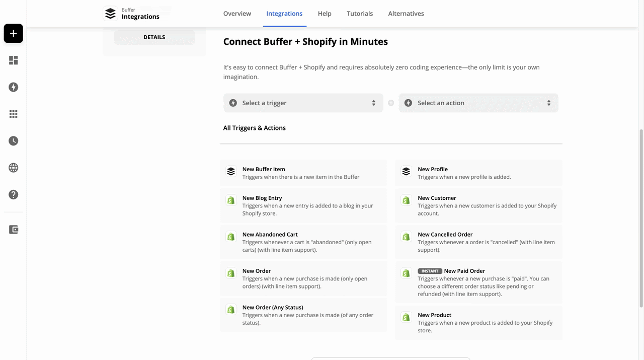Click the Connect Buffer + Shopify in Minutes heading
Image resolution: width=644 pixels, height=360 pixels.
[305, 42]
